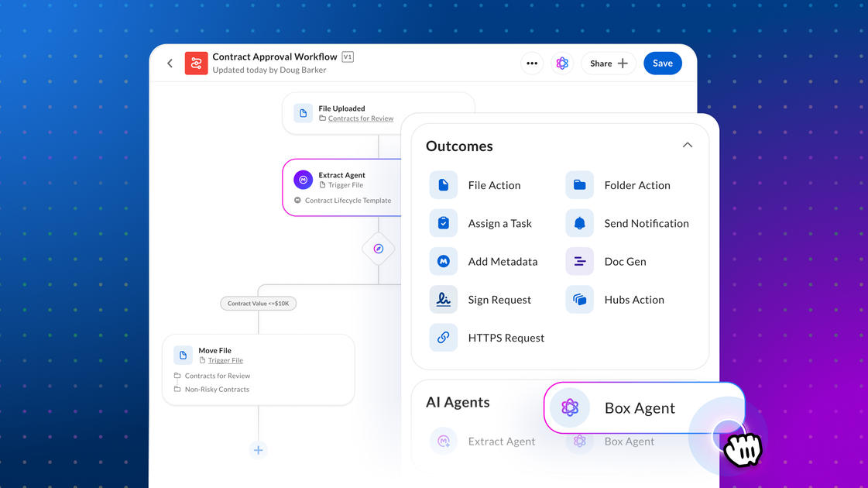Choose the Assign a Task label
868x488 pixels.
click(500, 223)
